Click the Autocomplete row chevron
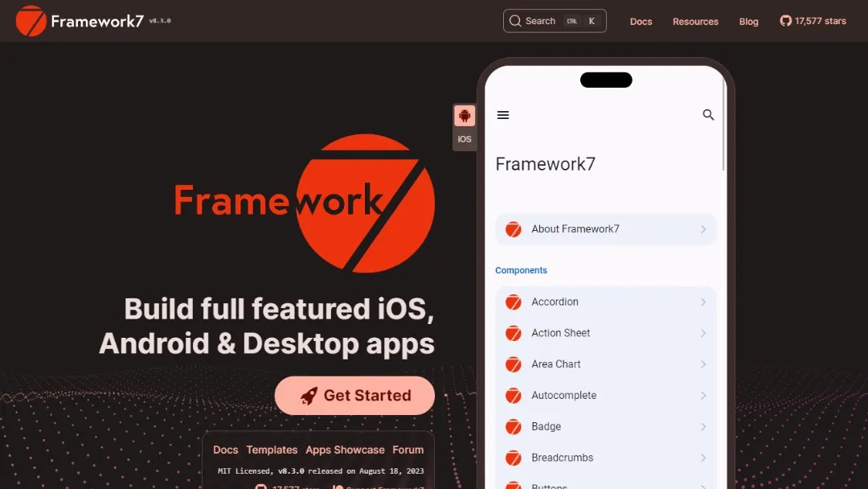868x489 pixels. (x=703, y=396)
